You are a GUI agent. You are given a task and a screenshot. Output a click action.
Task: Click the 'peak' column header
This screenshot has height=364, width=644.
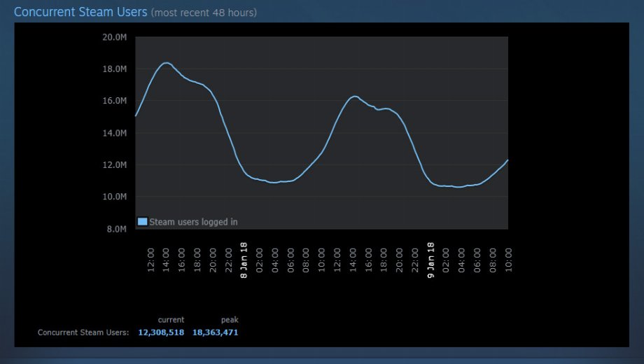(x=230, y=320)
